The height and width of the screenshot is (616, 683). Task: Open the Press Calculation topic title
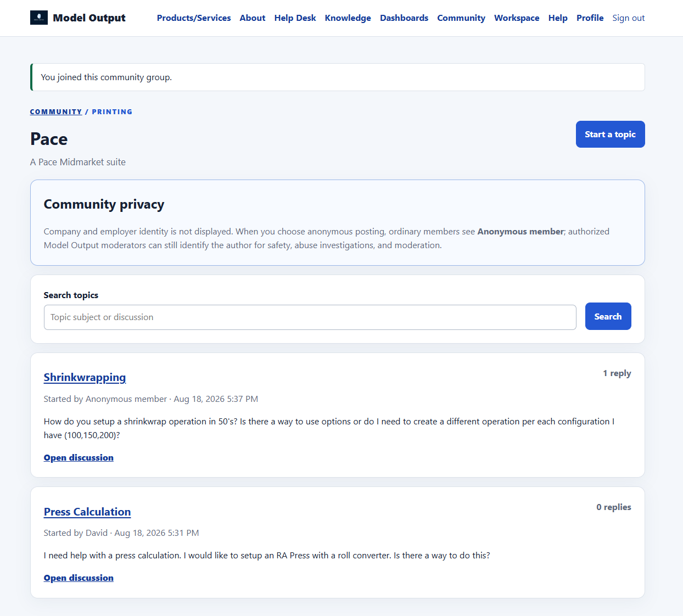click(87, 512)
